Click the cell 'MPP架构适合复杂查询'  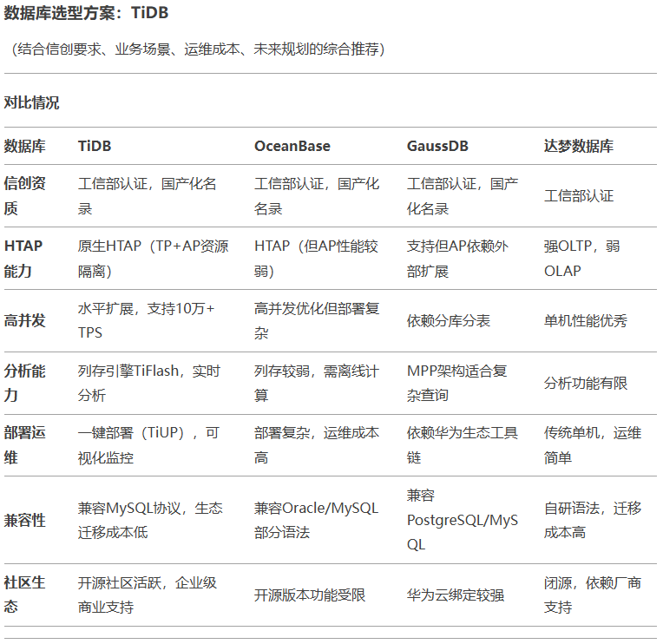456,383
